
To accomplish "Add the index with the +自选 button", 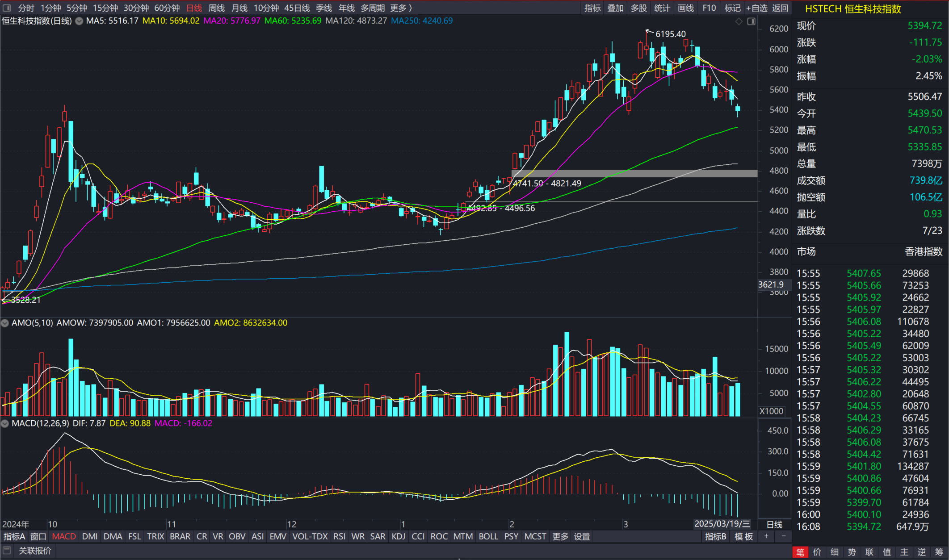I will [756, 8].
